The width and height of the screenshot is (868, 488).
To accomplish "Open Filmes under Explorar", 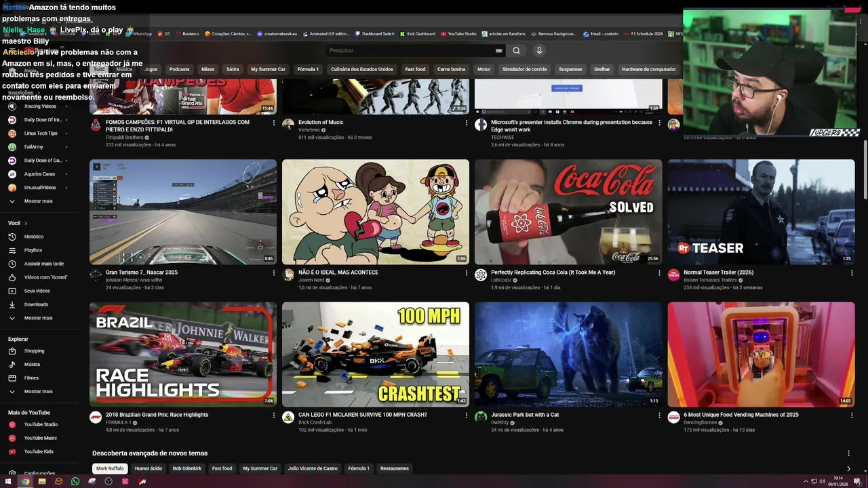I will pos(31,378).
